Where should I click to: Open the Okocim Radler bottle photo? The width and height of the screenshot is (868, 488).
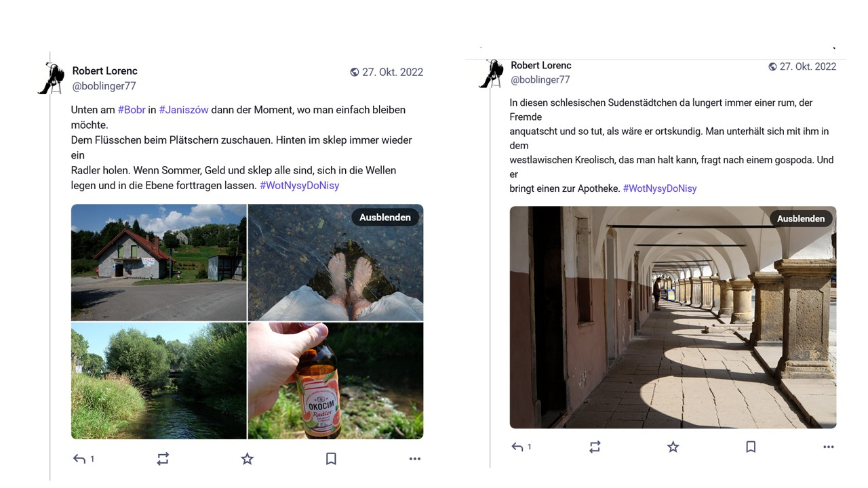[336, 380]
